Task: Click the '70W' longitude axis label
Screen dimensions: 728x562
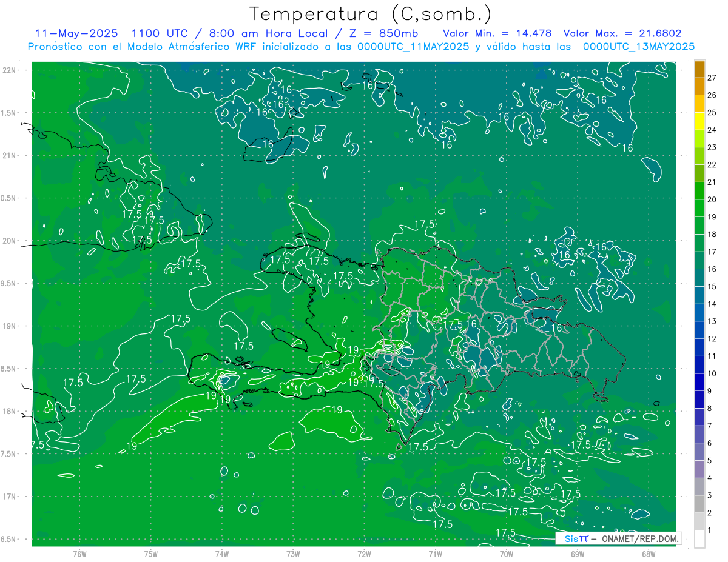Action: click(507, 554)
